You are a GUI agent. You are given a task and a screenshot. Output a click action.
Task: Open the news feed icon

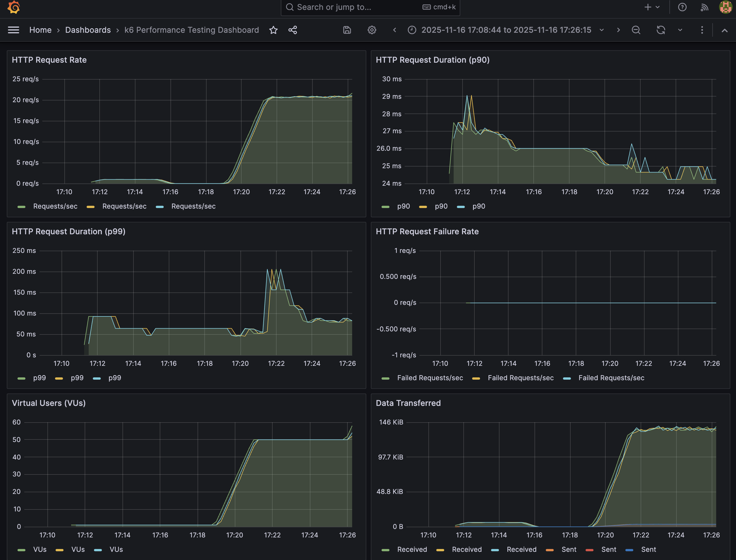tap(704, 7)
